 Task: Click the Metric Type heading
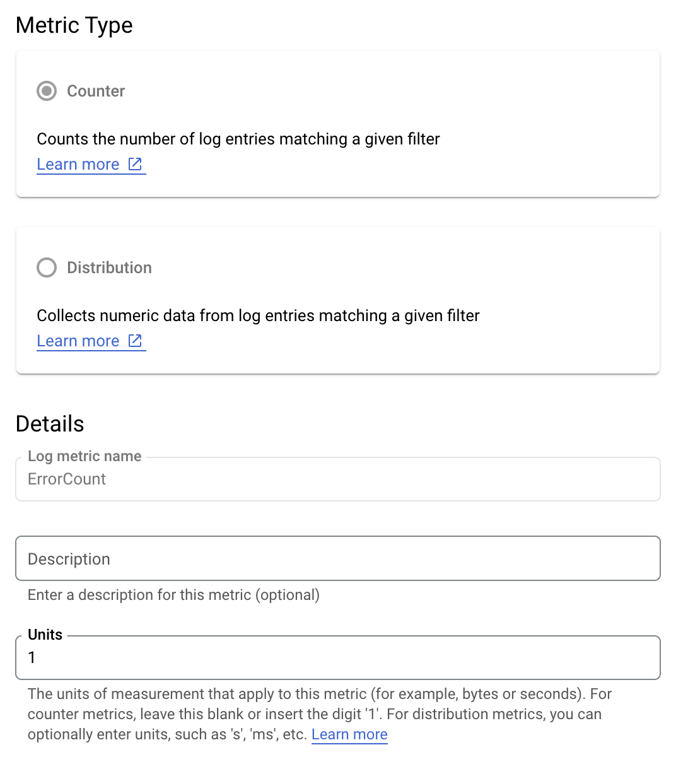(x=74, y=25)
